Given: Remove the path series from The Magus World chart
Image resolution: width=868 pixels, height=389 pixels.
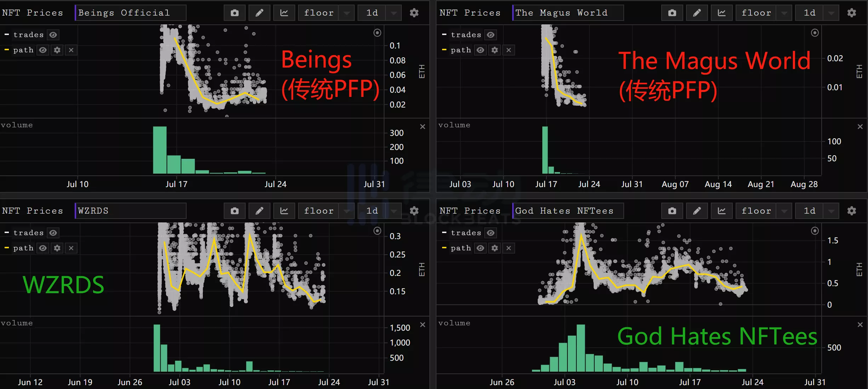Looking at the screenshot, I should (x=509, y=50).
